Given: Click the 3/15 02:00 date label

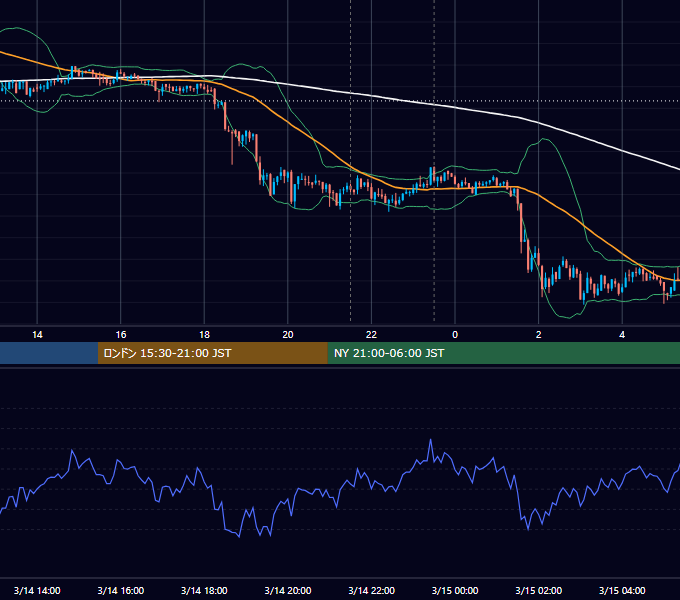Looking at the screenshot, I should [x=539, y=590].
